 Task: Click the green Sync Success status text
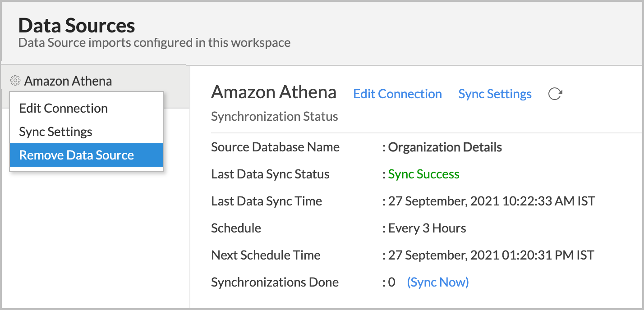[x=423, y=174]
